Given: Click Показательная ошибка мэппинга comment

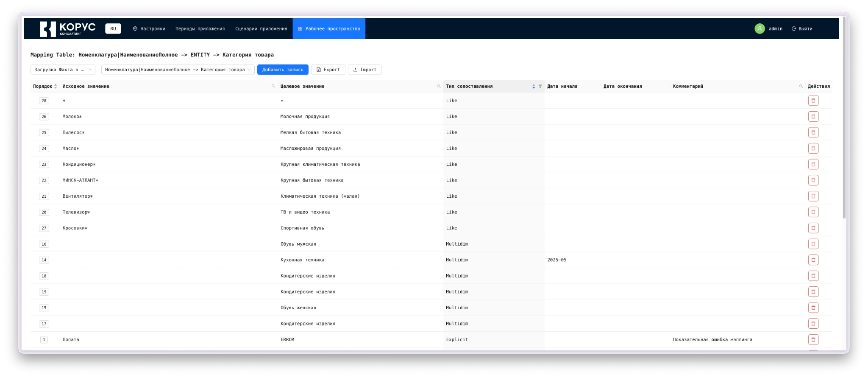Looking at the screenshot, I should tap(712, 339).
